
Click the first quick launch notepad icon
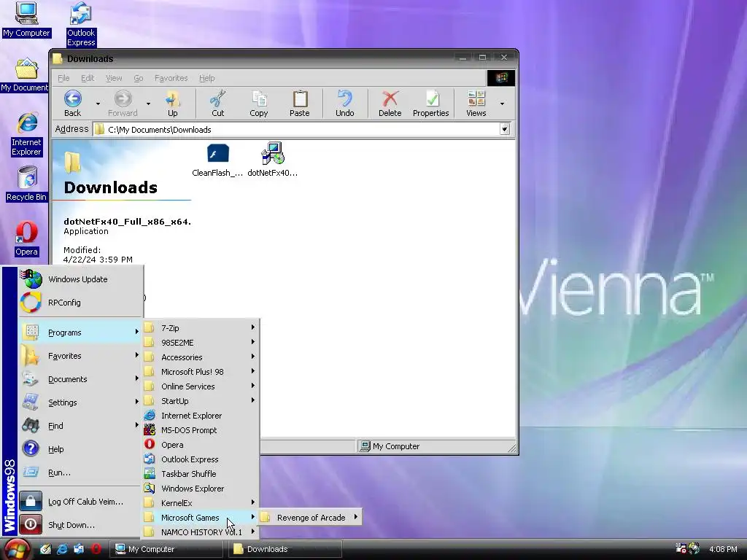[x=46, y=549]
